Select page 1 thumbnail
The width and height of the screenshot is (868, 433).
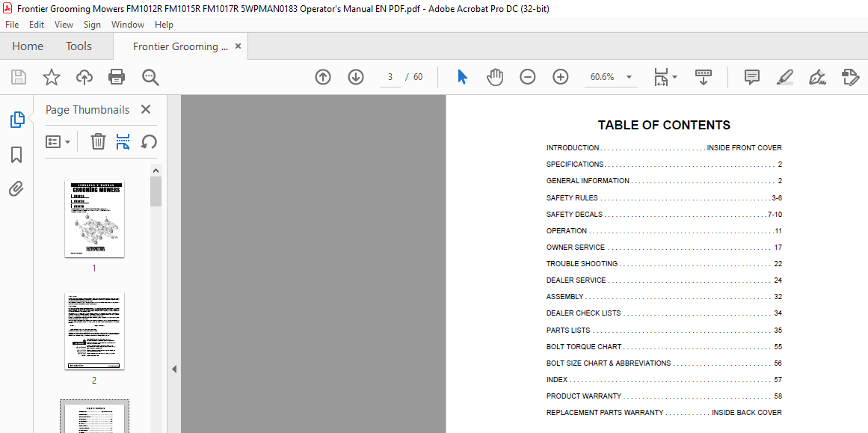tap(94, 218)
